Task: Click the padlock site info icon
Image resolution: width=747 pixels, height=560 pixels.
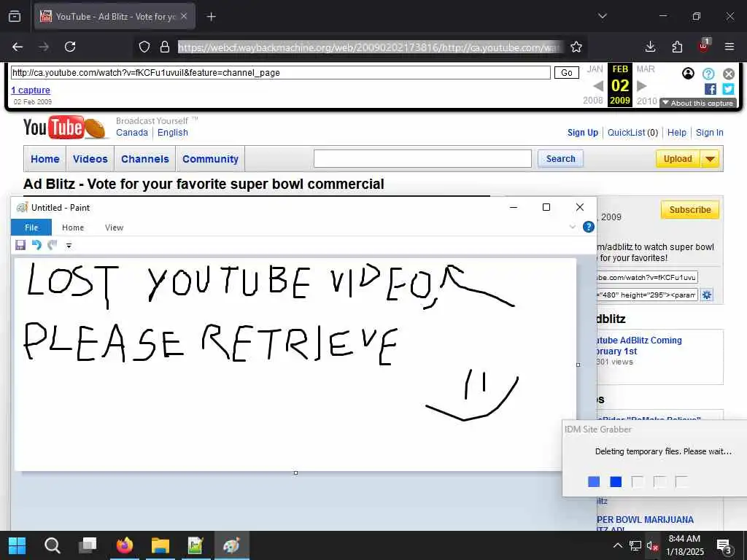Action: point(165,47)
